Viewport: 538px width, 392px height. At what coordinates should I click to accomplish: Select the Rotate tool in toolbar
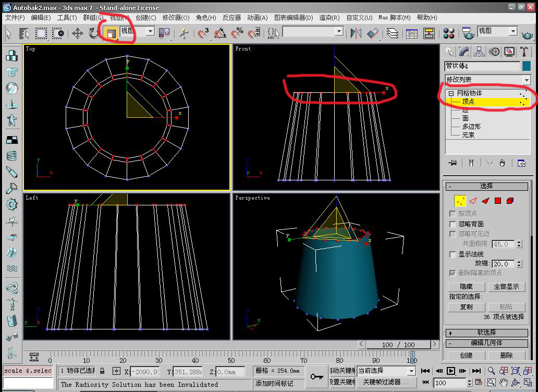[93, 33]
